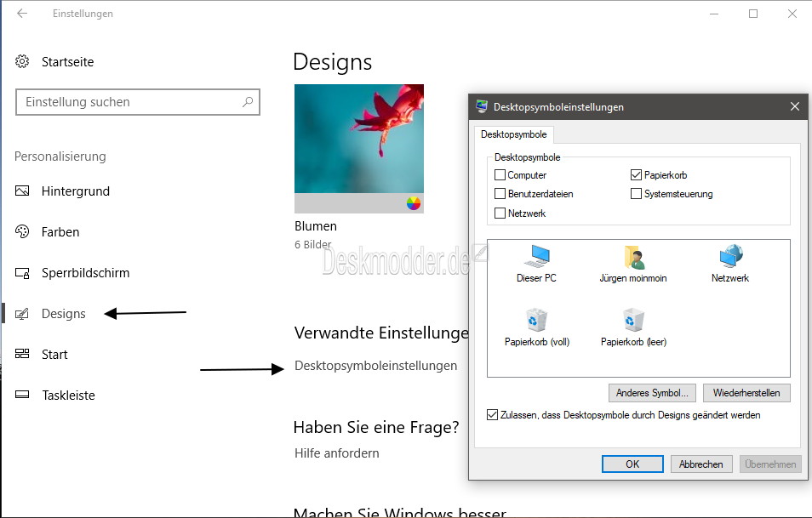Select the Farben palette icon
The width and height of the screenshot is (812, 518).
pyautogui.click(x=22, y=231)
